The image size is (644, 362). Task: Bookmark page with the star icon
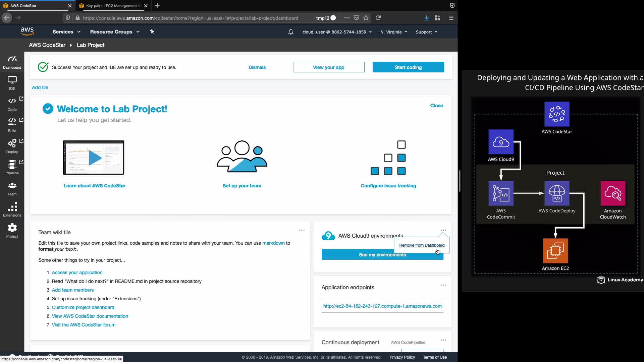click(366, 18)
